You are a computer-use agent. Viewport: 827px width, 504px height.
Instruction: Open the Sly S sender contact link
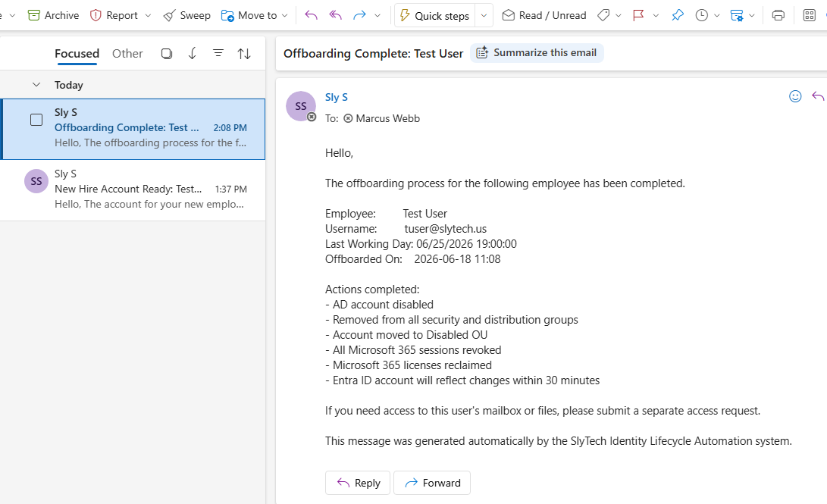[x=337, y=97]
